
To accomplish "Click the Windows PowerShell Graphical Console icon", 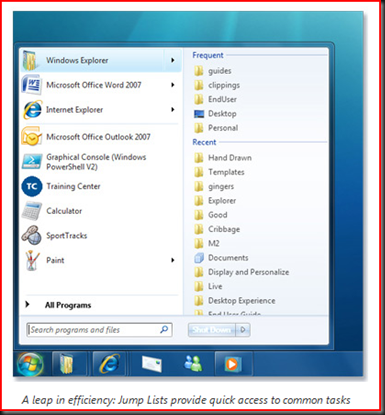I will point(32,161).
